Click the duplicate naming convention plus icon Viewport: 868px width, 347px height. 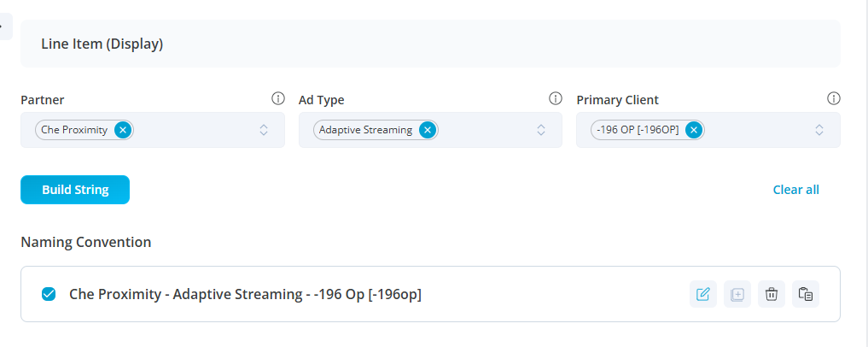click(737, 295)
